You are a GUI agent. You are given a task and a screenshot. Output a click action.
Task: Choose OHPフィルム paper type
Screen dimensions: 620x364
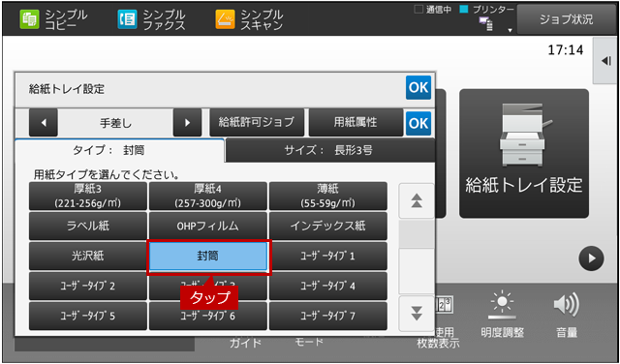208,227
